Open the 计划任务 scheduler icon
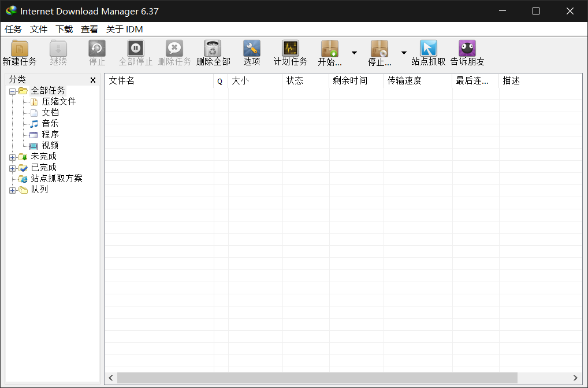588x388 pixels. pyautogui.click(x=291, y=49)
